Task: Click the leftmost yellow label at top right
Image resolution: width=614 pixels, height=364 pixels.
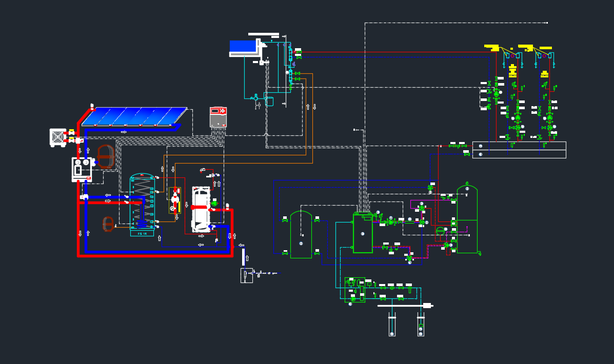Action: (491, 48)
